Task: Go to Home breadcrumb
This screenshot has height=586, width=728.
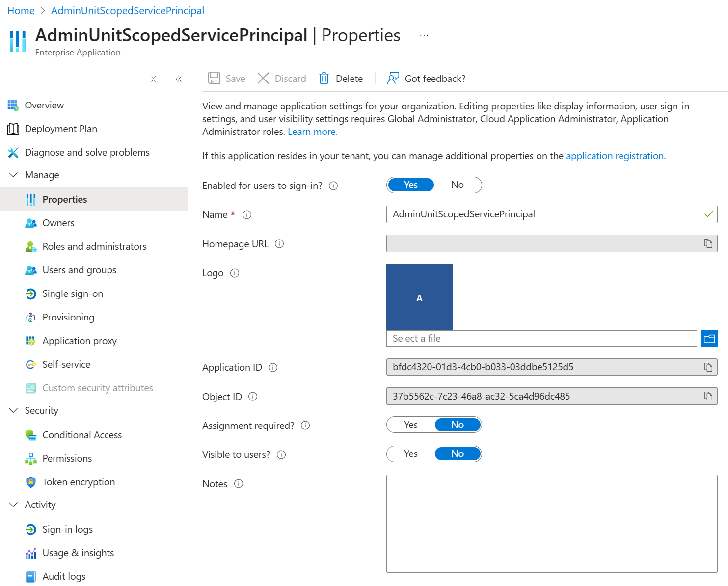Action: tap(21, 11)
